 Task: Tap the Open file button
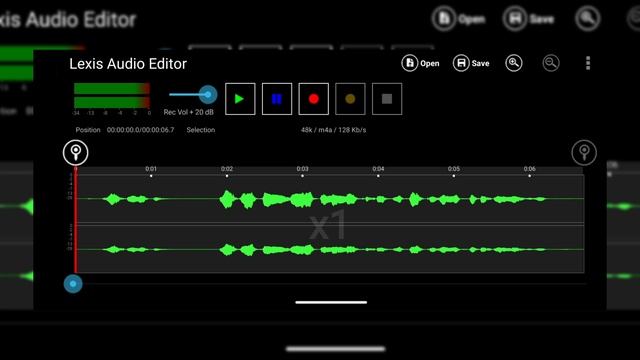tap(420, 63)
